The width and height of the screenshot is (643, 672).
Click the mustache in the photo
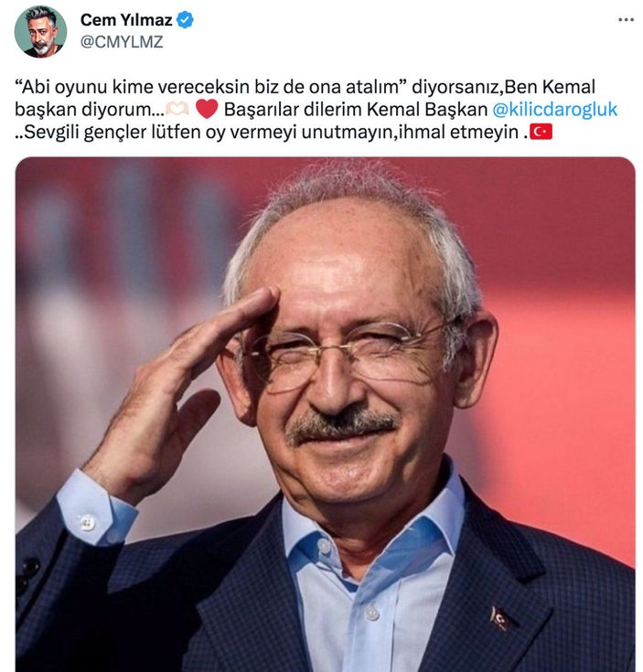point(341,424)
